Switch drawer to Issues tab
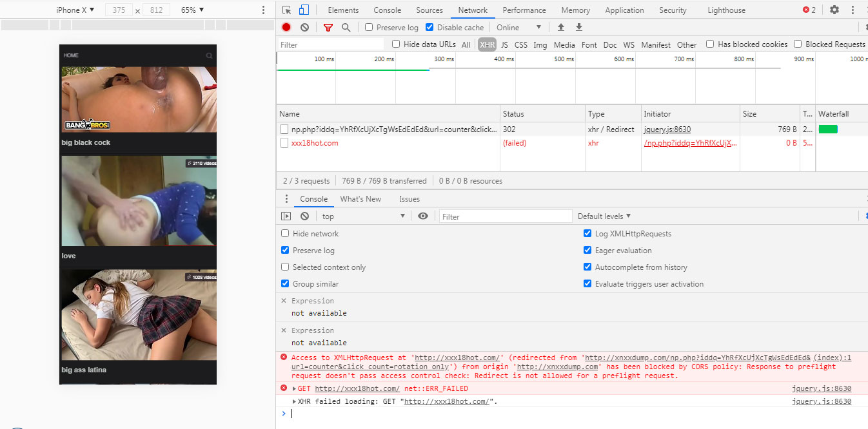Viewport: 868px width, 429px height. click(409, 198)
